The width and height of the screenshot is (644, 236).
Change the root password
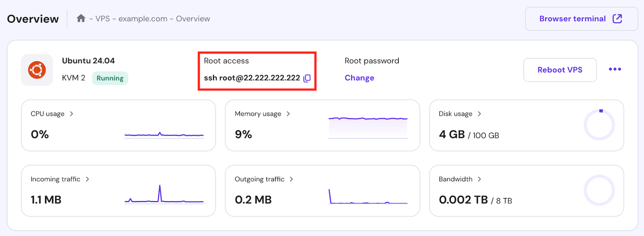(359, 78)
